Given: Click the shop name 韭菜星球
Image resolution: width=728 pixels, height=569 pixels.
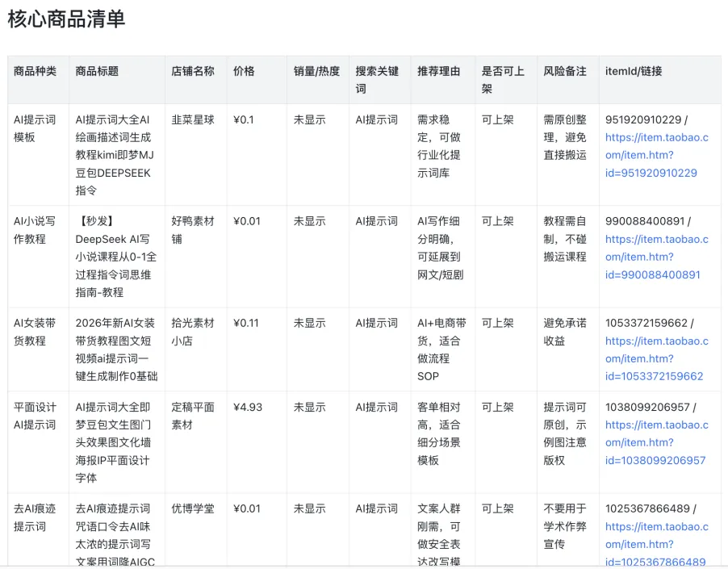Looking at the screenshot, I should coord(193,119).
